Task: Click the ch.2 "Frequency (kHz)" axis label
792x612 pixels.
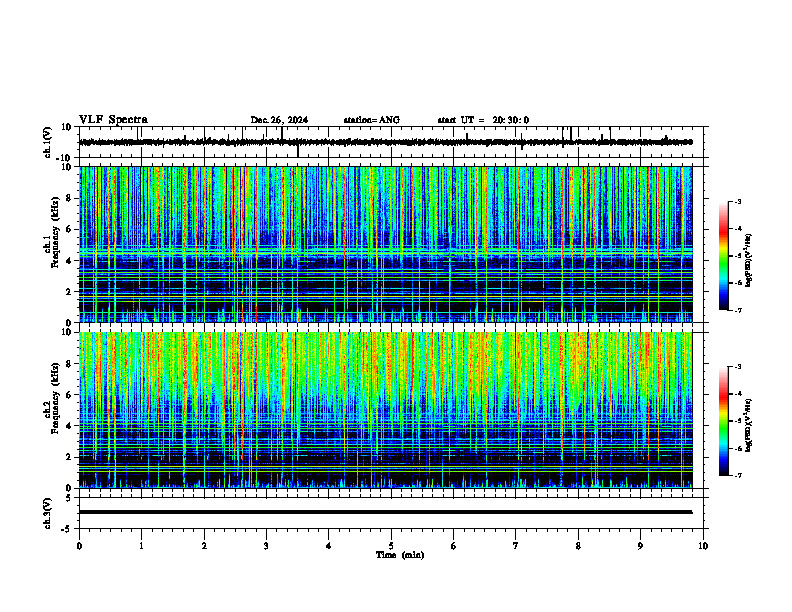Action: (55, 397)
